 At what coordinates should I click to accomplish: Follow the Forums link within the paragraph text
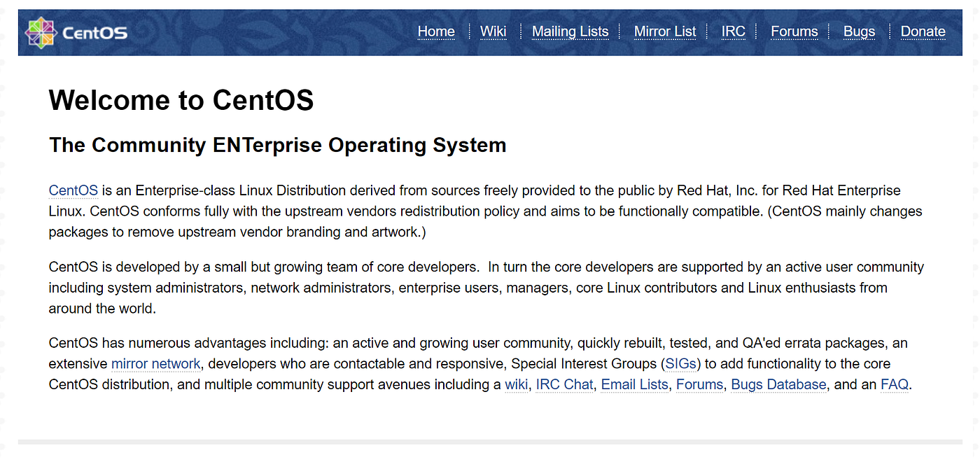[699, 384]
